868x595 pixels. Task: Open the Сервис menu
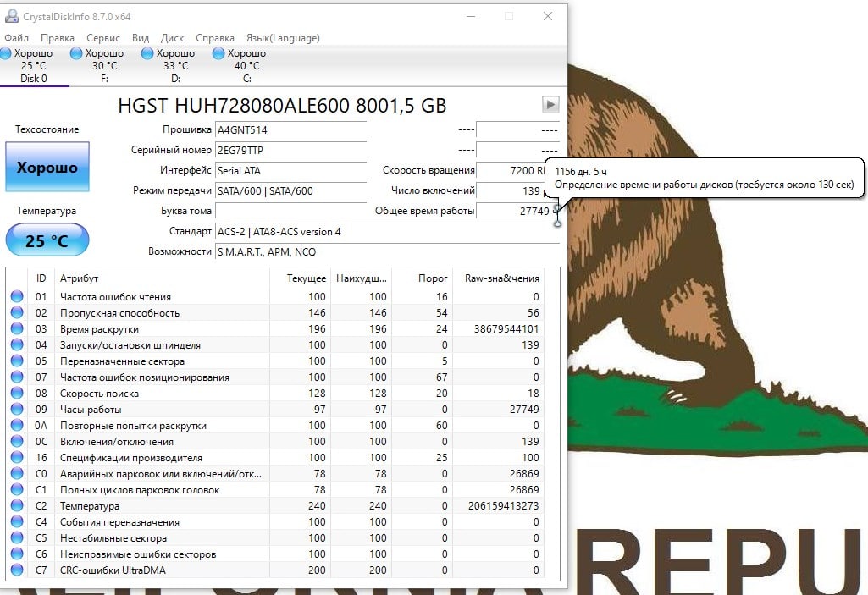(x=103, y=38)
